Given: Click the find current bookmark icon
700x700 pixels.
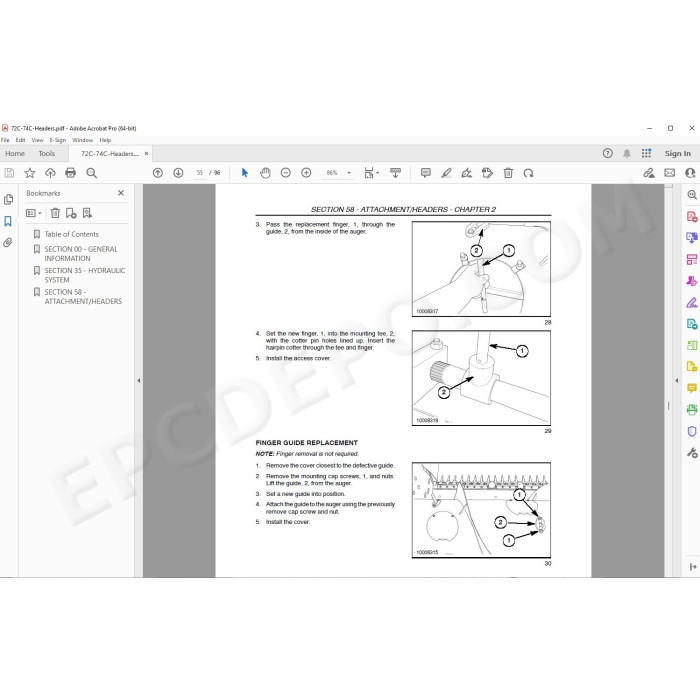Looking at the screenshot, I should pyautogui.click(x=87, y=213).
